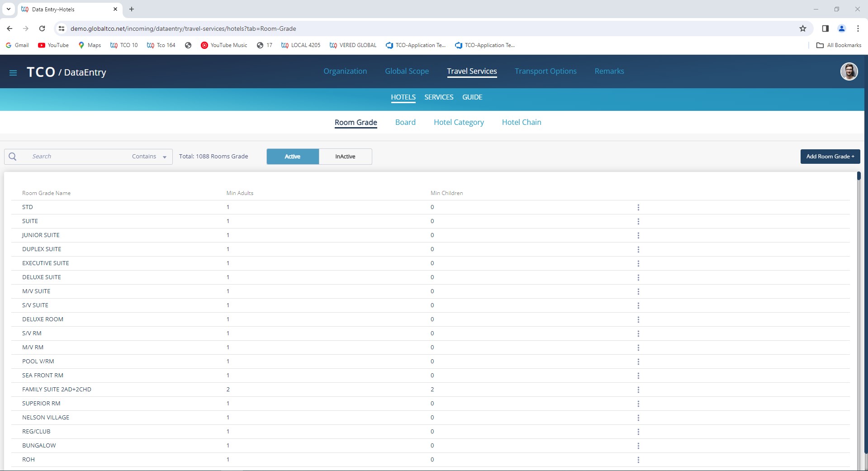Switch to the GUIDE sub-menu
This screenshot has width=868, height=471.
pyautogui.click(x=472, y=97)
